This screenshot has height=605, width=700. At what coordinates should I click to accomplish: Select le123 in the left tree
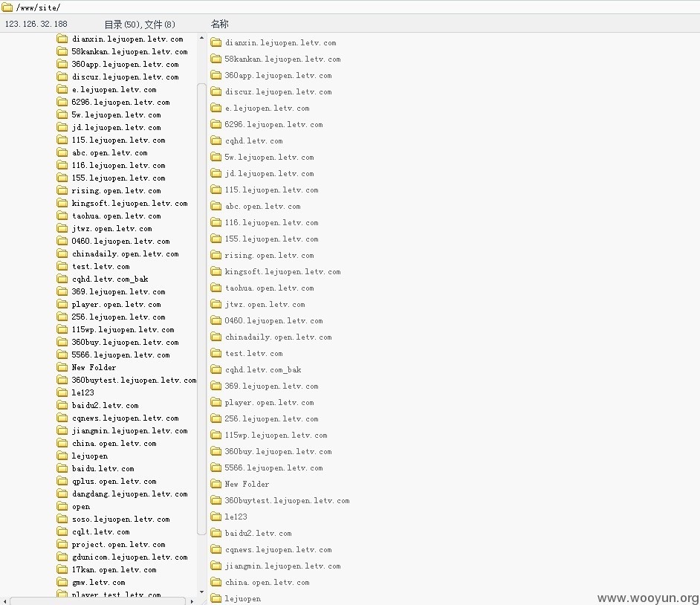click(83, 392)
